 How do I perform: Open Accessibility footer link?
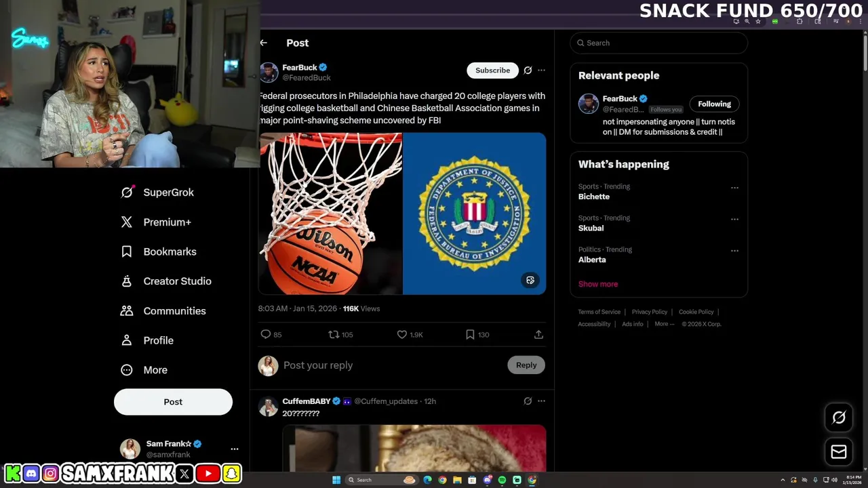pyautogui.click(x=594, y=324)
